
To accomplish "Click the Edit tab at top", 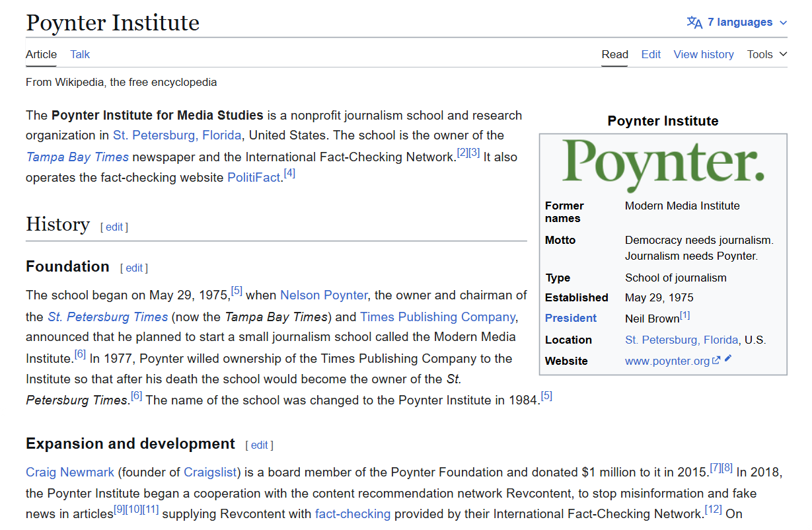I will click(x=650, y=54).
